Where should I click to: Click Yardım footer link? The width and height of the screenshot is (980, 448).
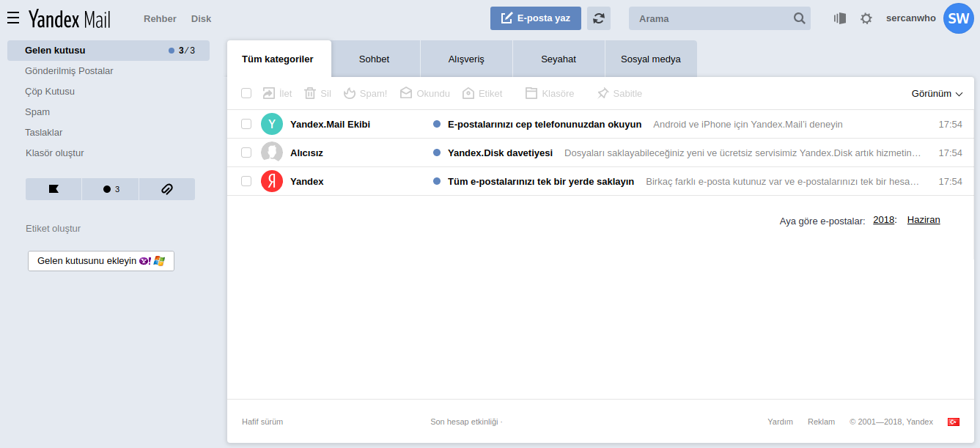[x=780, y=422]
